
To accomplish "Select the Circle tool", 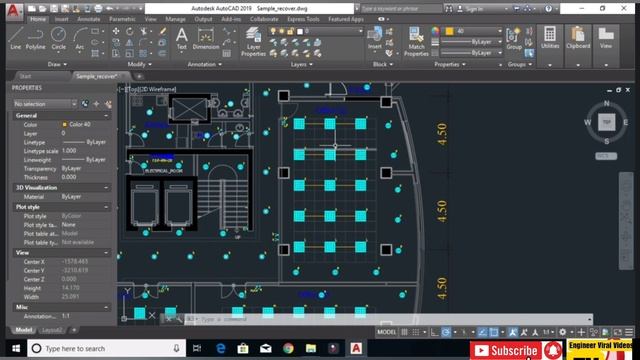I will pyautogui.click(x=58, y=38).
